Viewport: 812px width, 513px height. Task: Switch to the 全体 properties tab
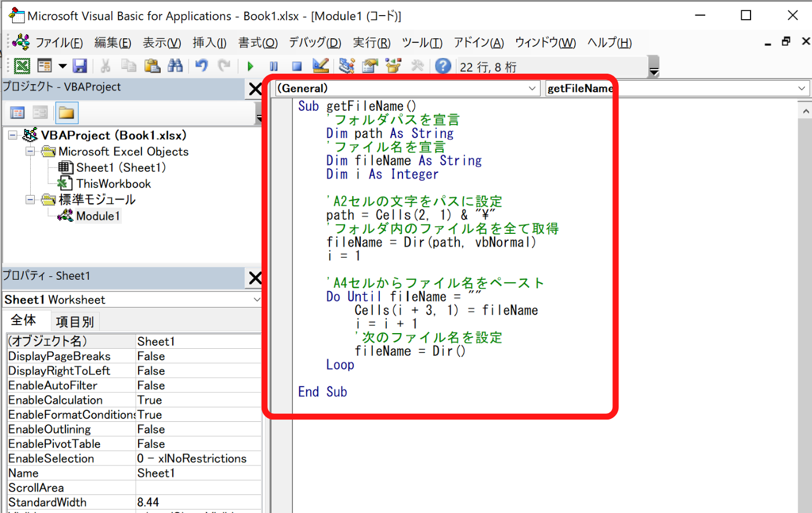tap(24, 320)
